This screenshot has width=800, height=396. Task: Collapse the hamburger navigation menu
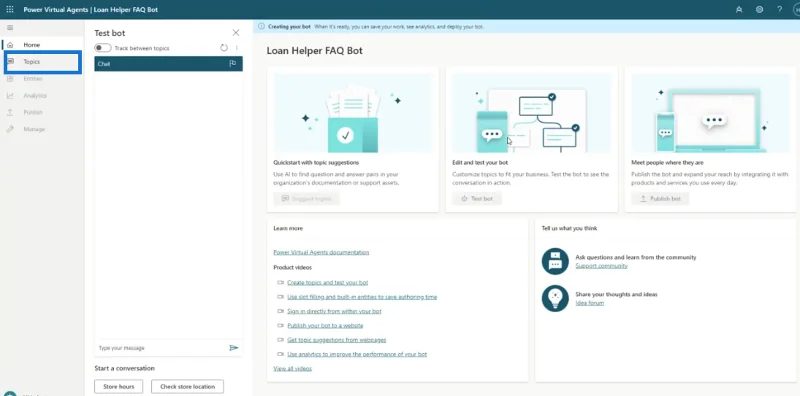tap(10, 28)
